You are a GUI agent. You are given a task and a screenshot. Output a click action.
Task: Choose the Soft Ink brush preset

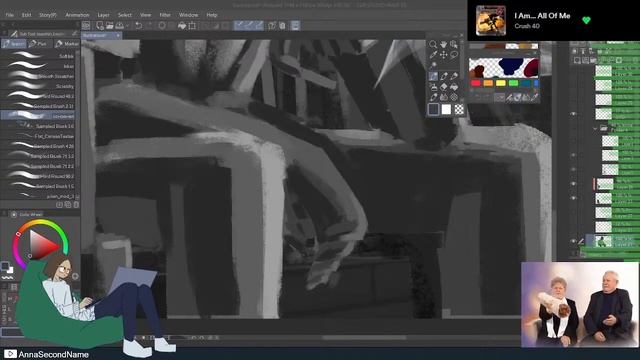[39, 56]
